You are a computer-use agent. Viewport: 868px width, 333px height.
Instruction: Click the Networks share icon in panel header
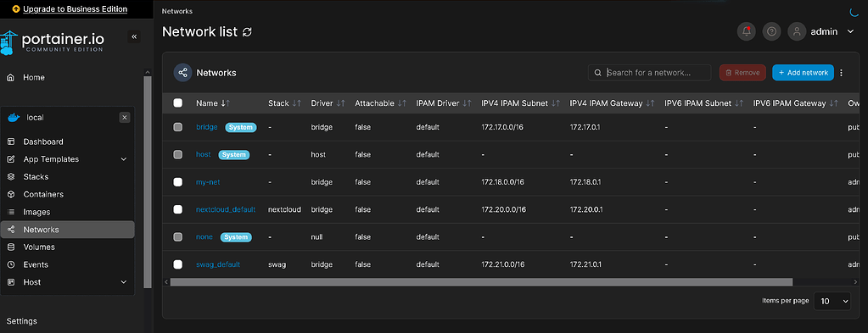click(x=182, y=73)
